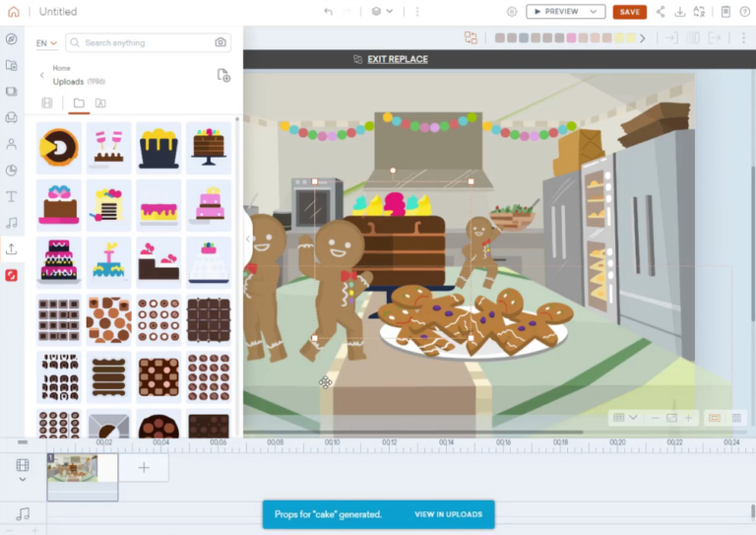Expand the Preview button dropdown arrow
This screenshot has height=535, width=756.
594,12
